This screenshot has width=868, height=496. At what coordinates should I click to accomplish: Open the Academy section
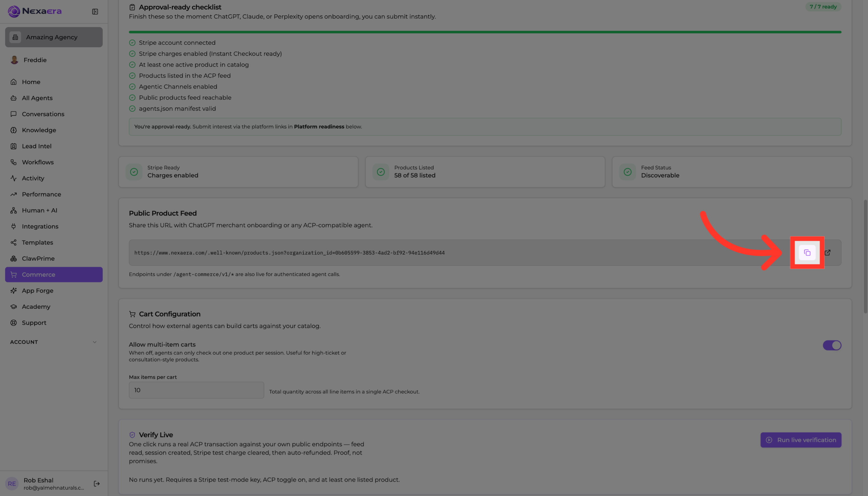pyautogui.click(x=54, y=307)
